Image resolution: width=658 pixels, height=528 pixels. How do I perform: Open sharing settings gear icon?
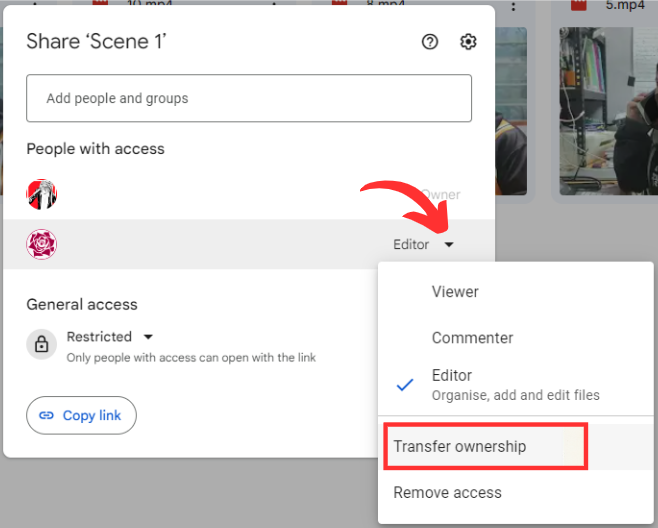point(468,42)
